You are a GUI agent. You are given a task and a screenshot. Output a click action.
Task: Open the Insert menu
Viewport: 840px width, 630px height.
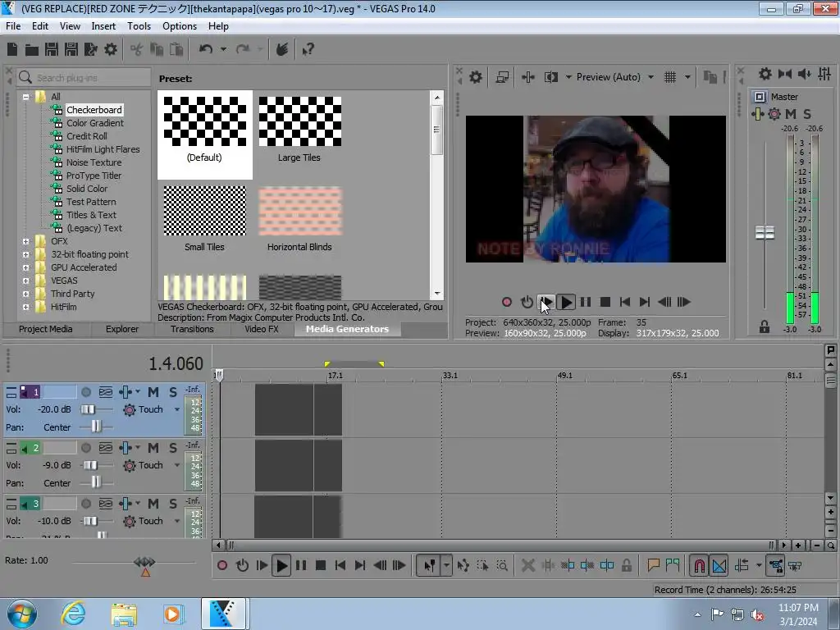coord(103,26)
